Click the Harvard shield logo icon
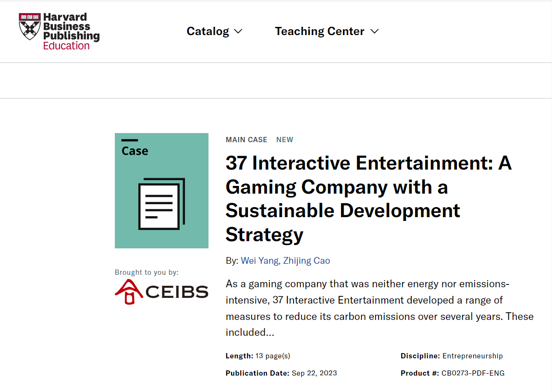The image size is (552, 392). click(x=29, y=26)
